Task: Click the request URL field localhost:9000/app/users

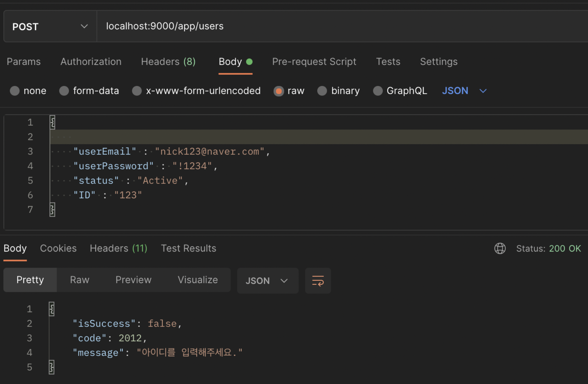Action: coord(342,26)
